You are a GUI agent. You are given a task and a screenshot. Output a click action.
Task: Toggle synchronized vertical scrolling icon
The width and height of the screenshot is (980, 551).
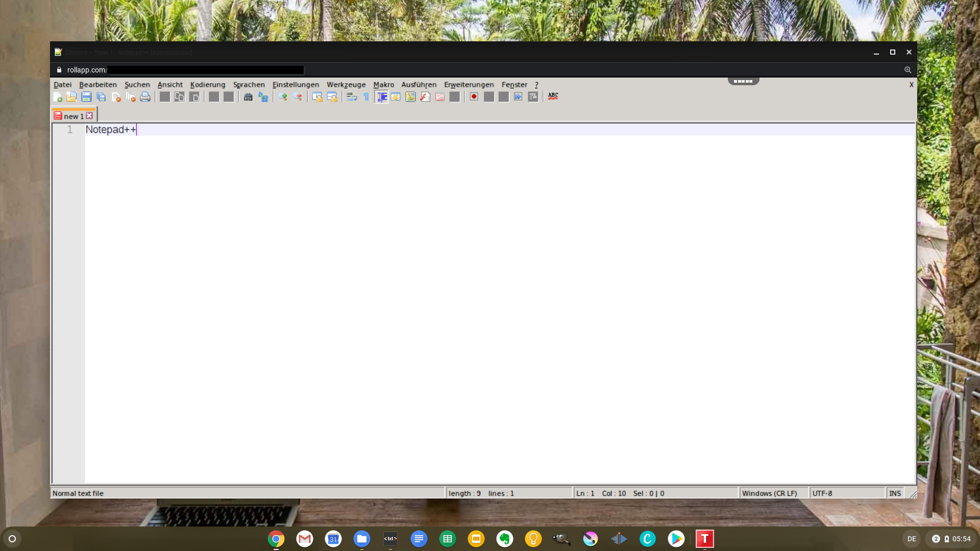[317, 97]
